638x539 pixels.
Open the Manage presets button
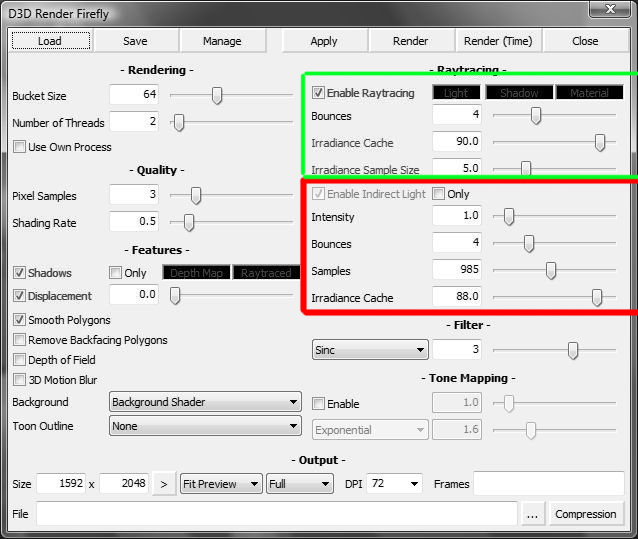click(x=222, y=41)
